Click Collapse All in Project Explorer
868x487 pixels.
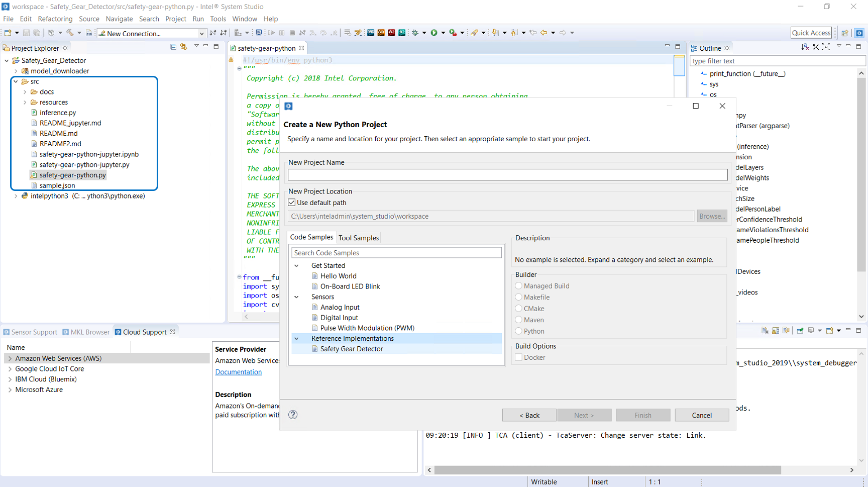pos(173,47)
